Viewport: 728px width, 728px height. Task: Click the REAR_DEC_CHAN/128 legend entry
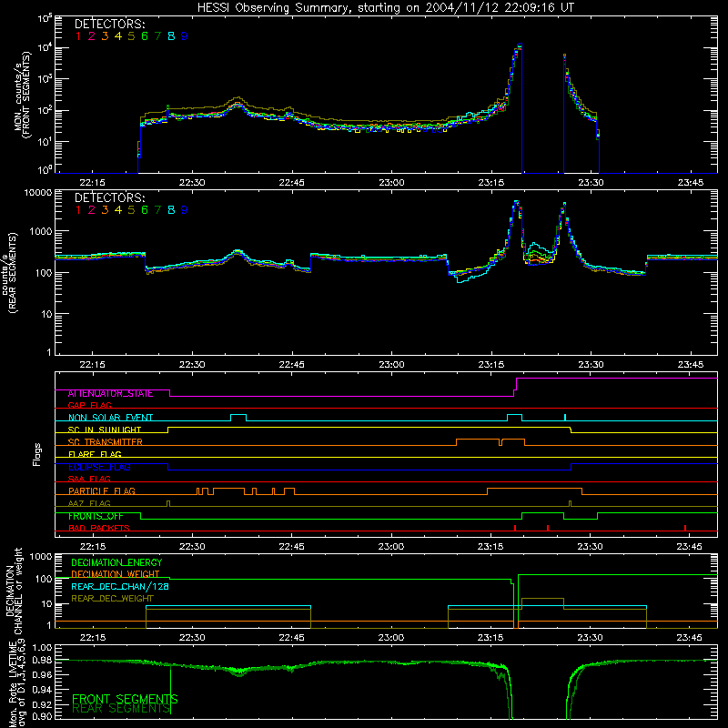point(120,586)
